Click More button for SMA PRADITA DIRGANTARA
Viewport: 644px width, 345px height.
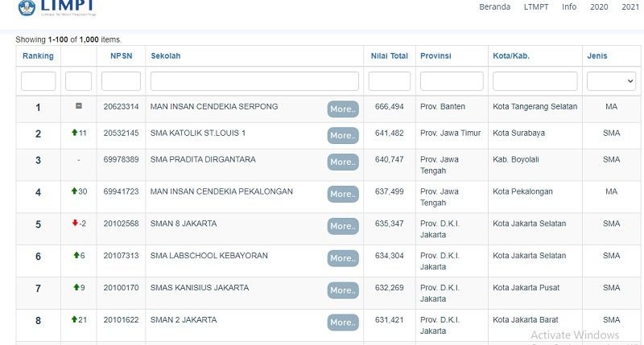coord(343,162)
